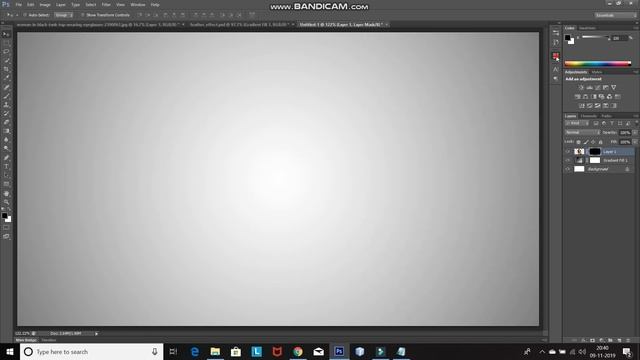The width and height of the screenshot is (640, 360).
Task: Toggle the Background layer eye icon
Action: [x=568, y=169]
